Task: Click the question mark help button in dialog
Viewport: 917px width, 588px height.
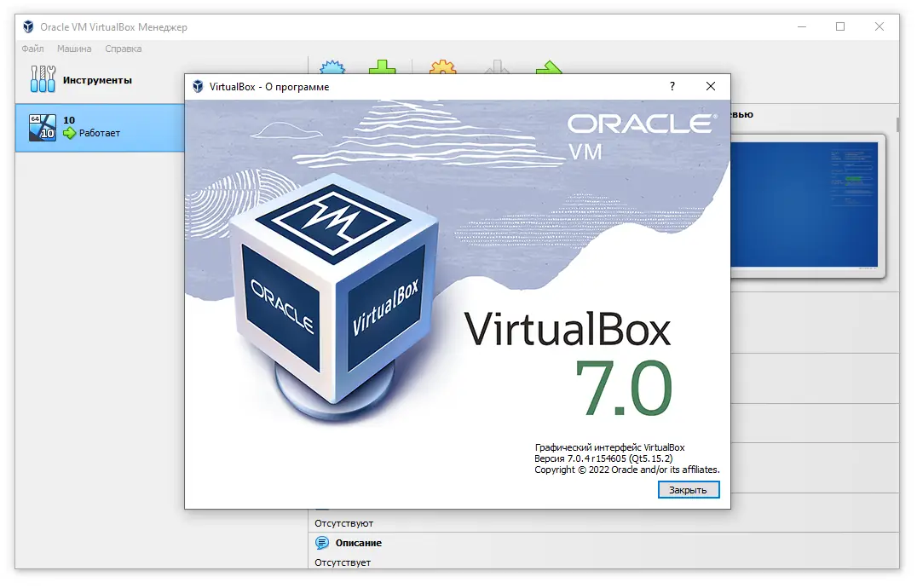Action: click(672, 87)
